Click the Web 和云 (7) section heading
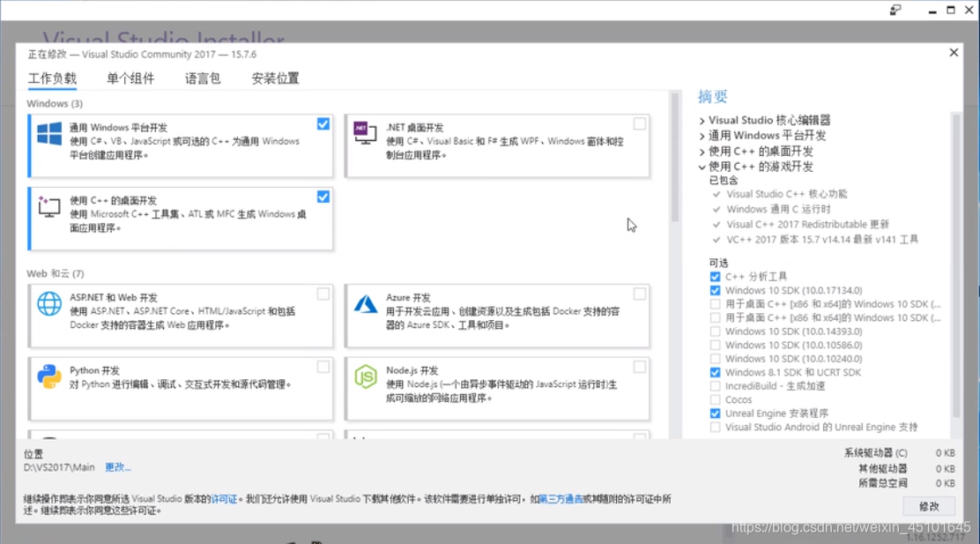The image size is (980, 544). click(55, 274)
